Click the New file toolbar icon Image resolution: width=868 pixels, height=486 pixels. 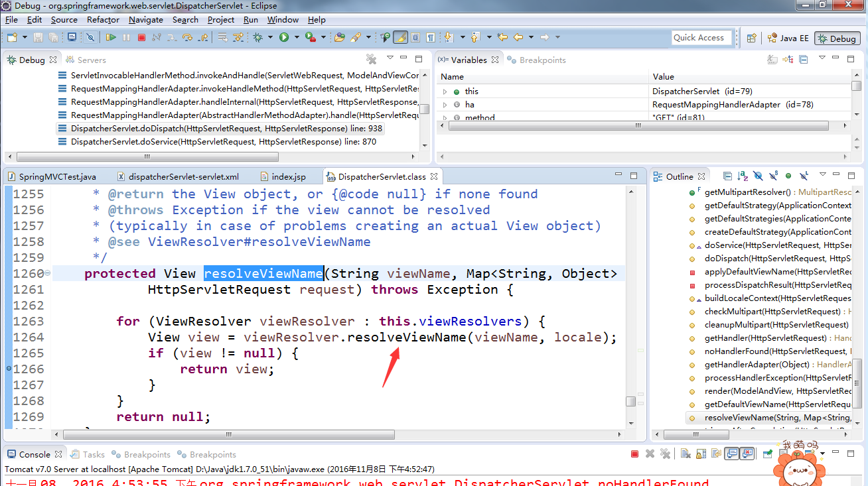click(x=12, y=37)
